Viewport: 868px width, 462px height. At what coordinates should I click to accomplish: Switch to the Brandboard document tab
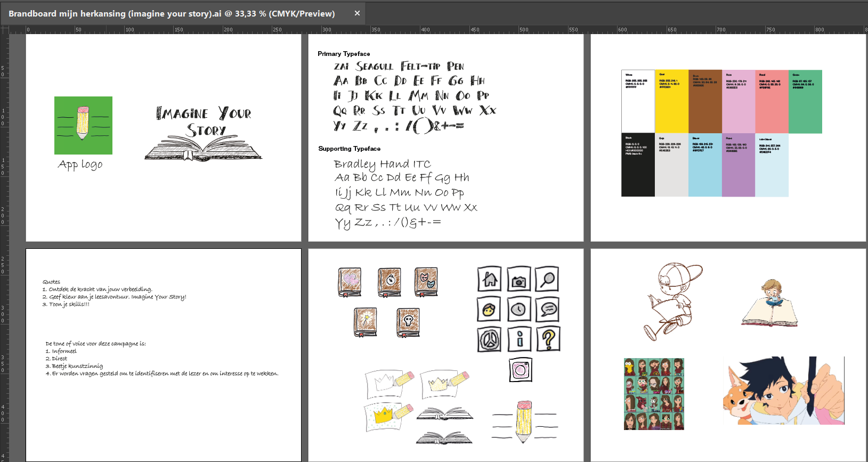172,13
